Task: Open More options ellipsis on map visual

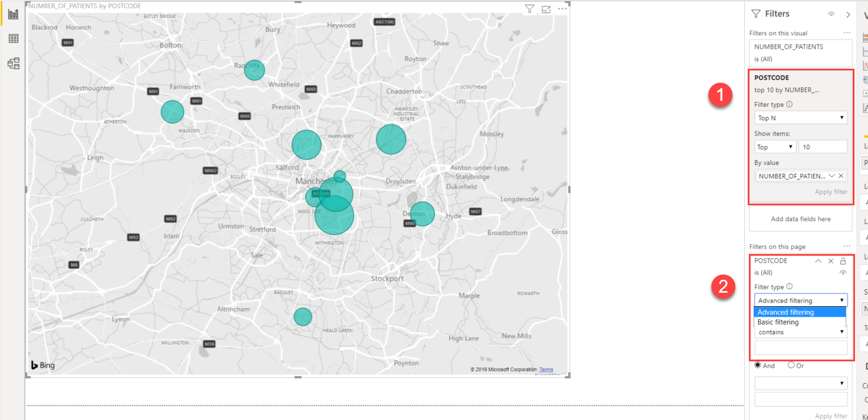Action: [x=562, y=9]
